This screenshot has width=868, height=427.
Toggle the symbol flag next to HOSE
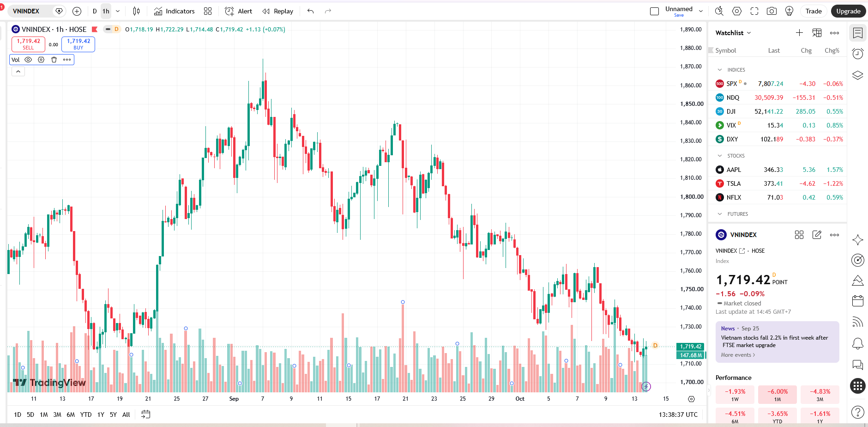click(x=95, y=29)
